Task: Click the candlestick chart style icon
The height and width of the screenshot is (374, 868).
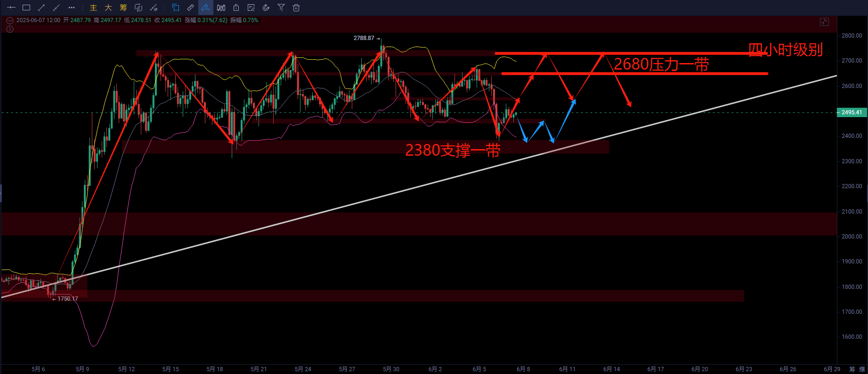Action: (221, 8)
